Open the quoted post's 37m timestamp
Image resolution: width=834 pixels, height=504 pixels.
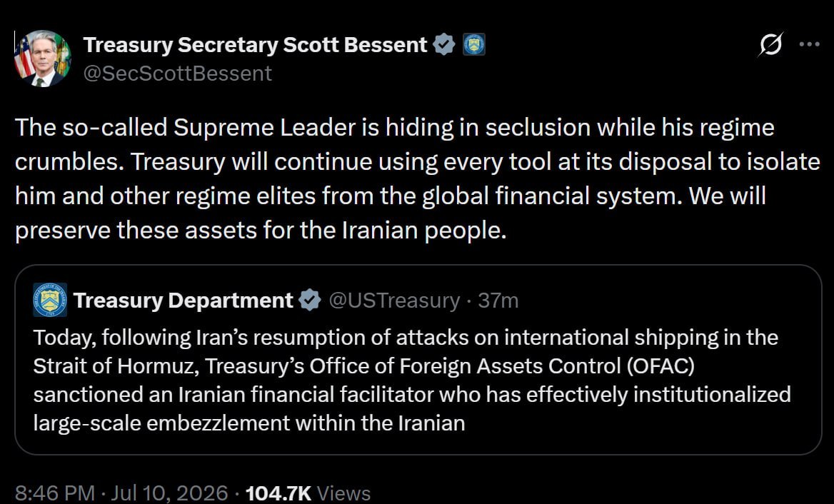pyautogui.click(x=498, y=301)
